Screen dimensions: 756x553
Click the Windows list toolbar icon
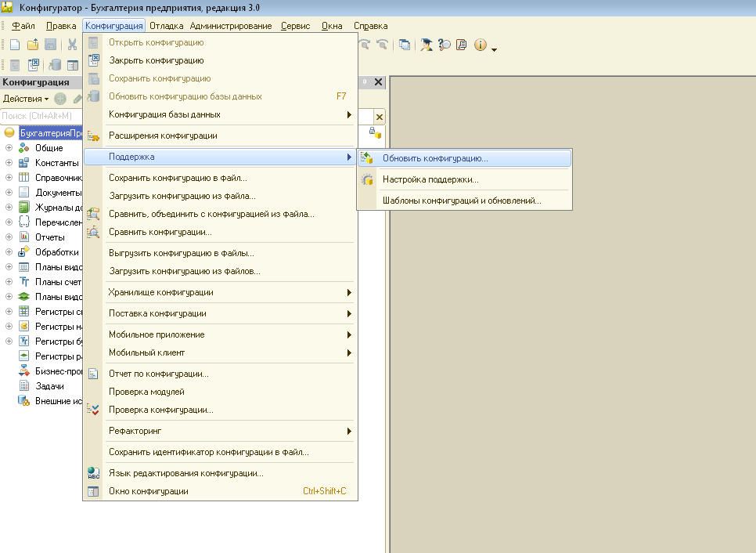(x=405, y=45)
